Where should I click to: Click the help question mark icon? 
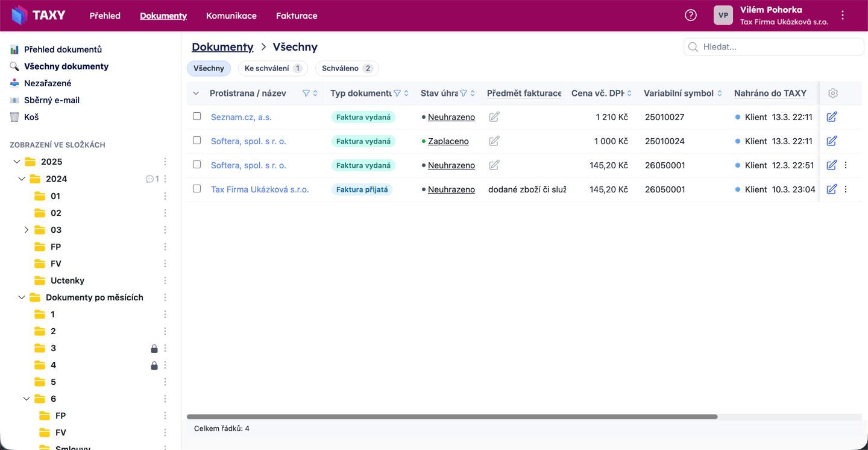point(691,16)
